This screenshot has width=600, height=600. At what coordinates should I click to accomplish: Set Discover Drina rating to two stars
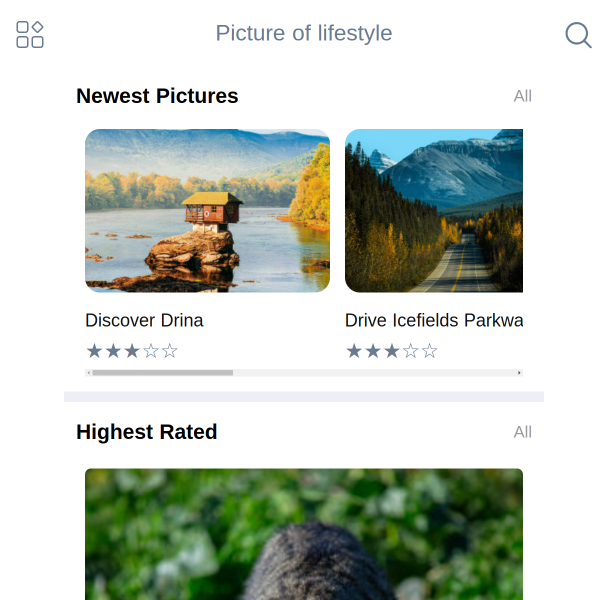(x=113, y=351)
